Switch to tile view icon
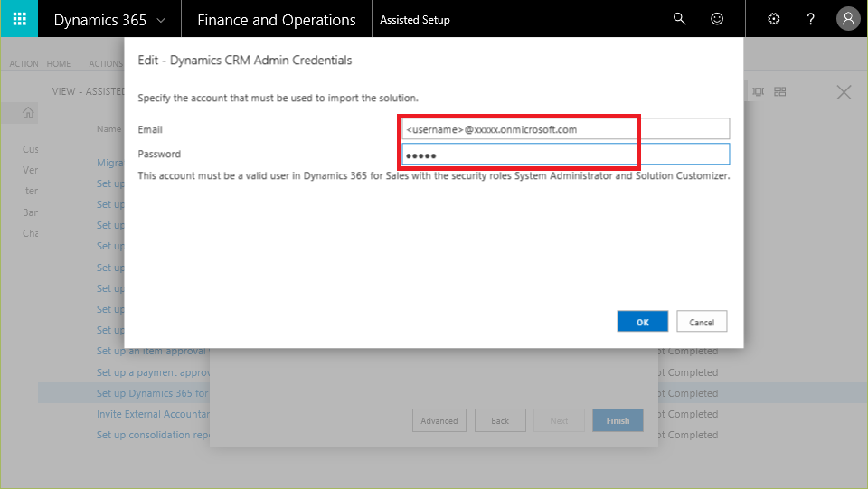This screenshot has height=489, width=868. pos(780,91)
